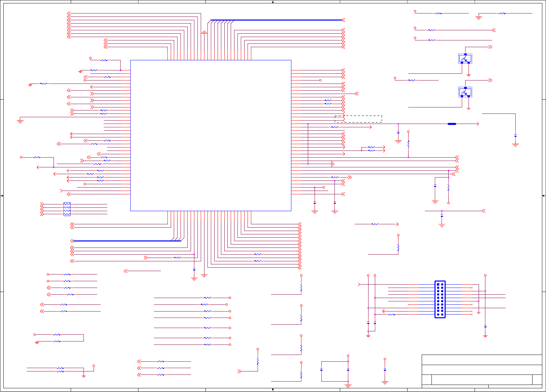The image size is (546, 392).
Task: Select the large central IC outline rectangle
Action: click(211, 136)
